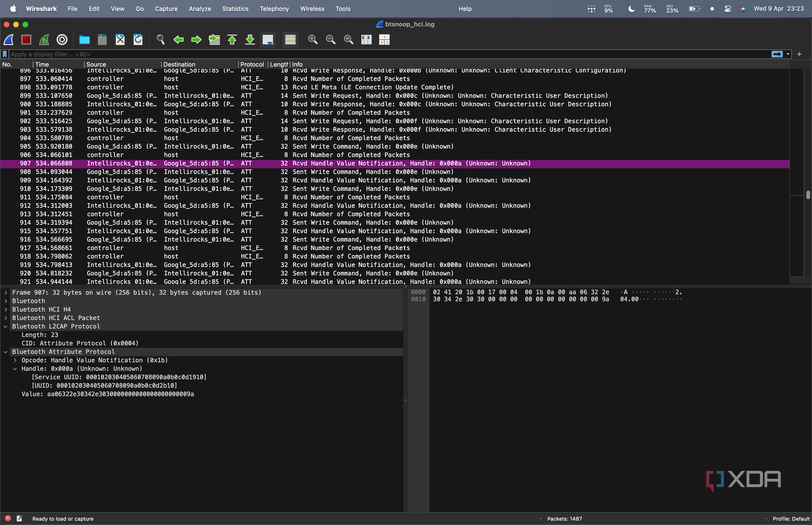Reload this capture file from the toolbar

point(138,40)
